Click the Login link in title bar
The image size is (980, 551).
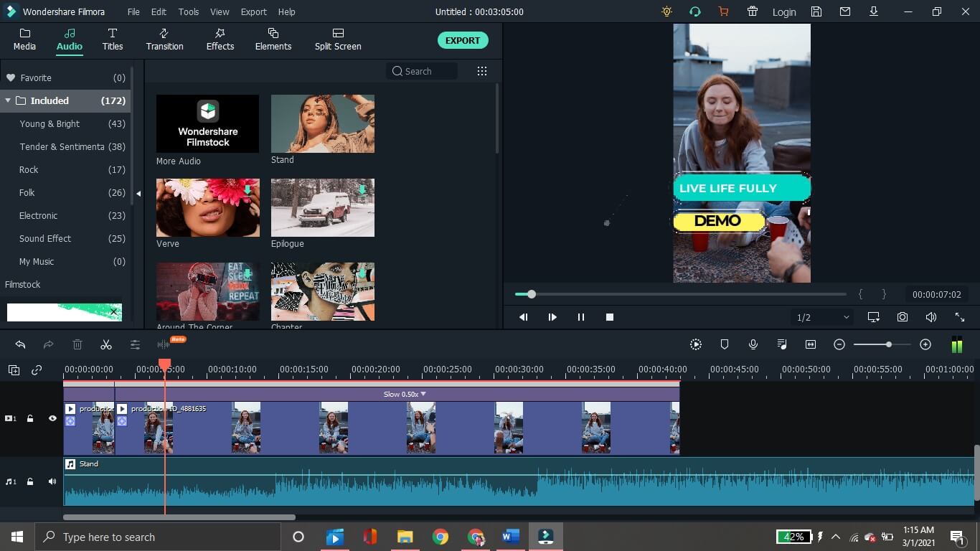784,12
